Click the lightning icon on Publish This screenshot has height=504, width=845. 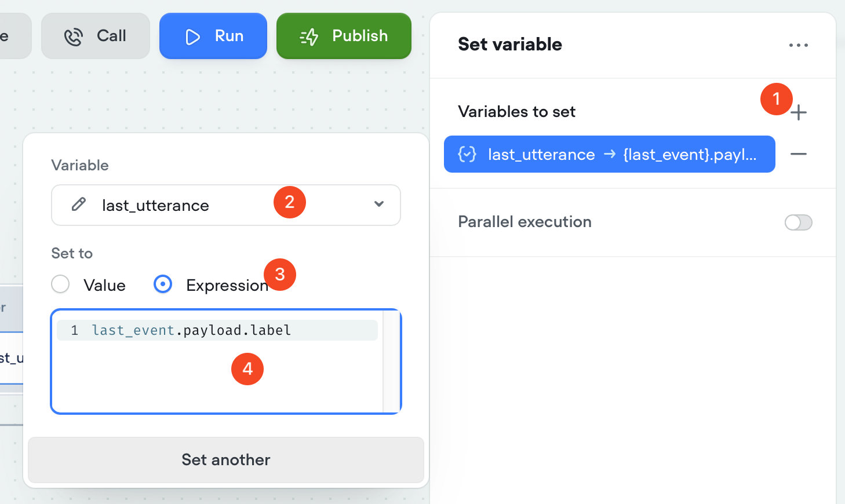[x=309, y=37]
